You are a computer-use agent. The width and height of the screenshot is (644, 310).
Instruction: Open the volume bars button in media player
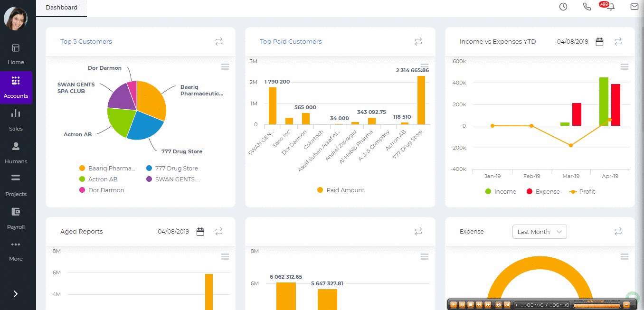tap(507, 304)
